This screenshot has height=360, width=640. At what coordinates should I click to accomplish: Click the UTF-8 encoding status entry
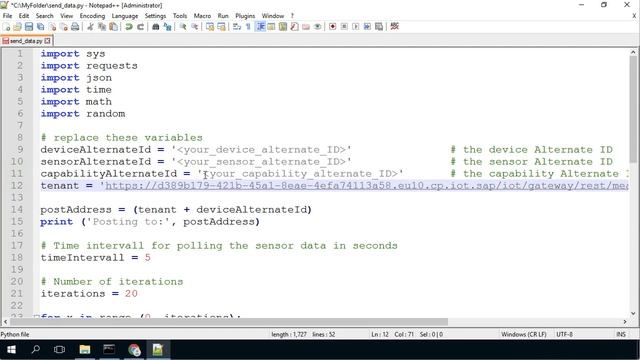pos(564,334)
